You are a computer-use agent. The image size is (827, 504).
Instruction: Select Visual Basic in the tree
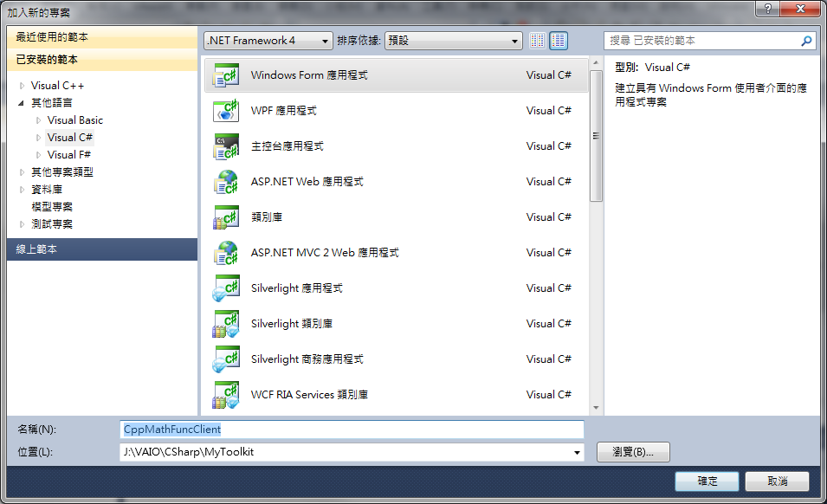pos(74,120)
